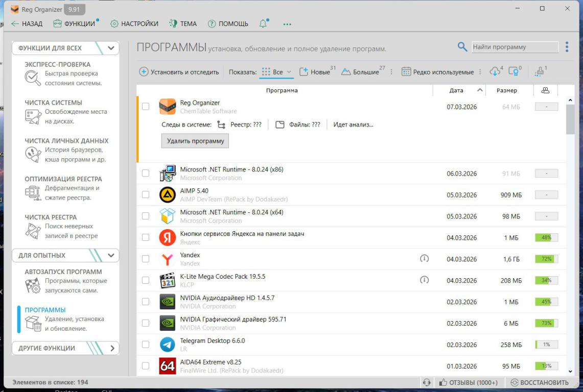
Task: Click the update info icon beside Yandex
Action: [424, 259]
